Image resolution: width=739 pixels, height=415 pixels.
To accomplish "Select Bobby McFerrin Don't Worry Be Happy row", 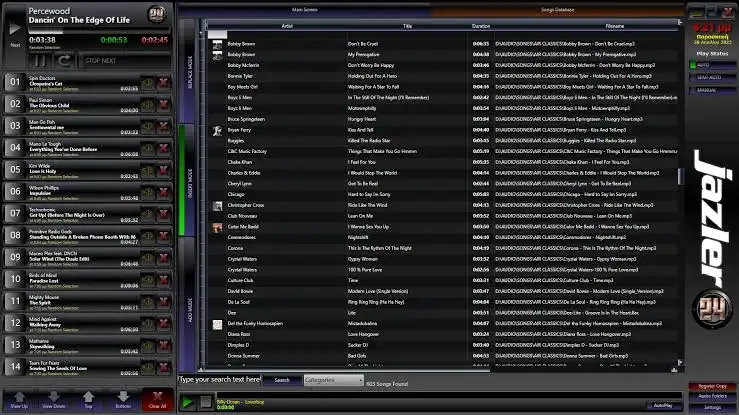I will click(x=443, y=65).
